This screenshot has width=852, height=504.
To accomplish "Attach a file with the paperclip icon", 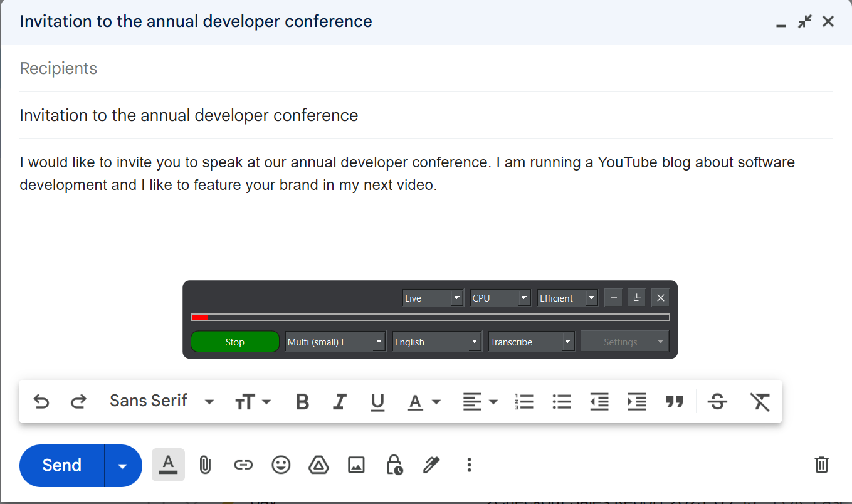I will coord(204,465).
